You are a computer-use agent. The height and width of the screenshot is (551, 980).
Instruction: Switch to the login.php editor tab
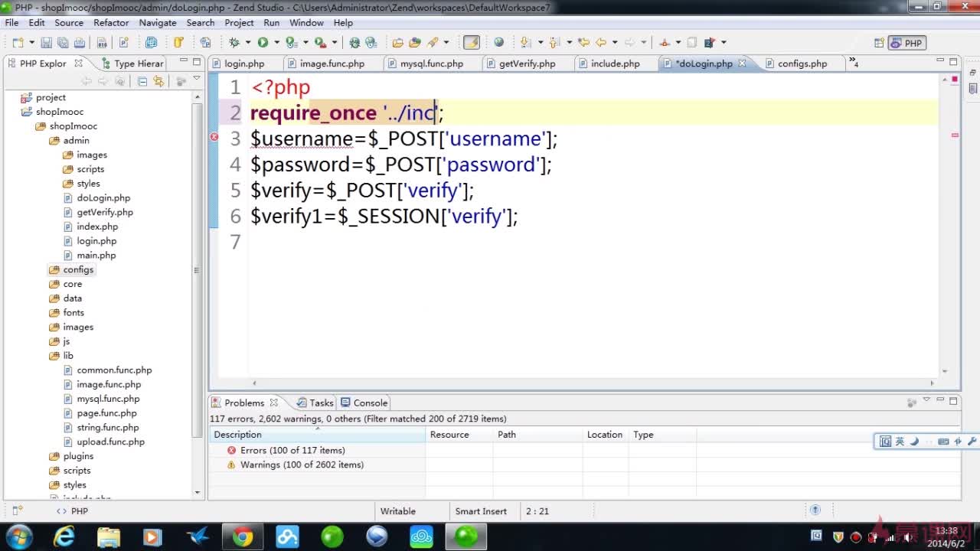click(x=244, y=64)
